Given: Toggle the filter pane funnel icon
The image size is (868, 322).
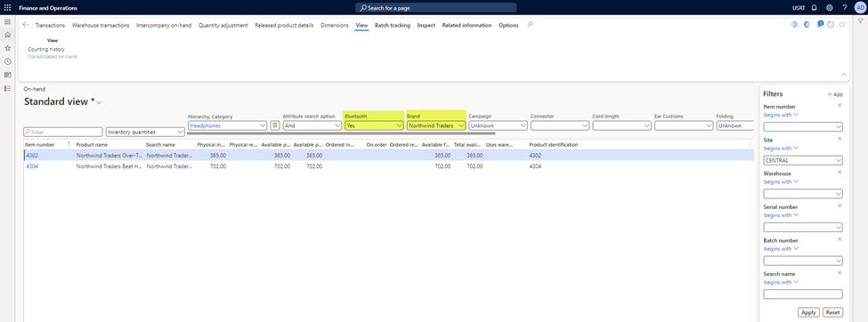Looking at the screenshot, I should (860, 21).
